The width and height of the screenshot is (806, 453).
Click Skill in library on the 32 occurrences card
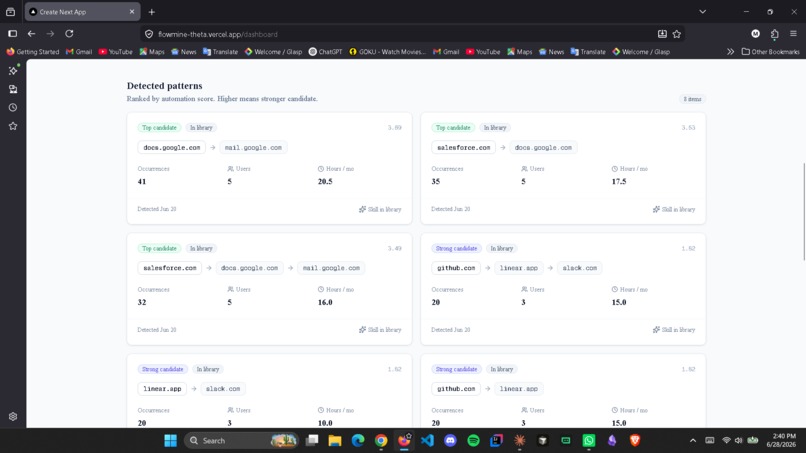coord(380,330)
